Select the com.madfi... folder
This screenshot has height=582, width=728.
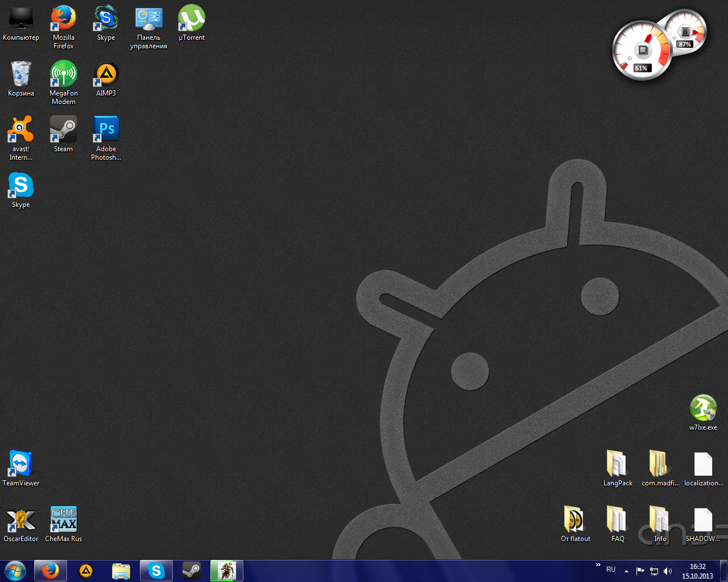tap(660, 469)
